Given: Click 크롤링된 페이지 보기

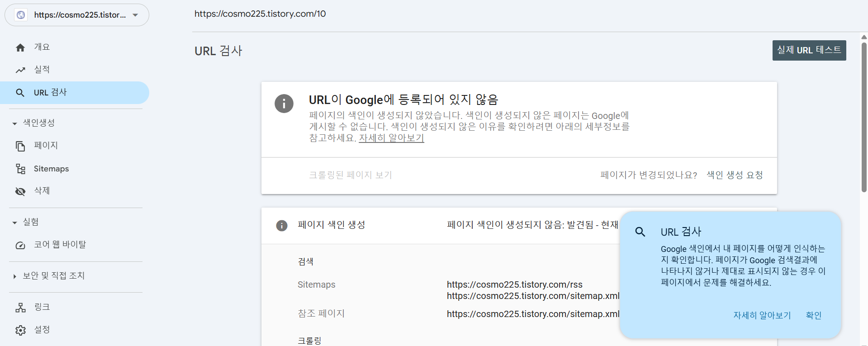Looking at the screenshot, I should point(351,175).
